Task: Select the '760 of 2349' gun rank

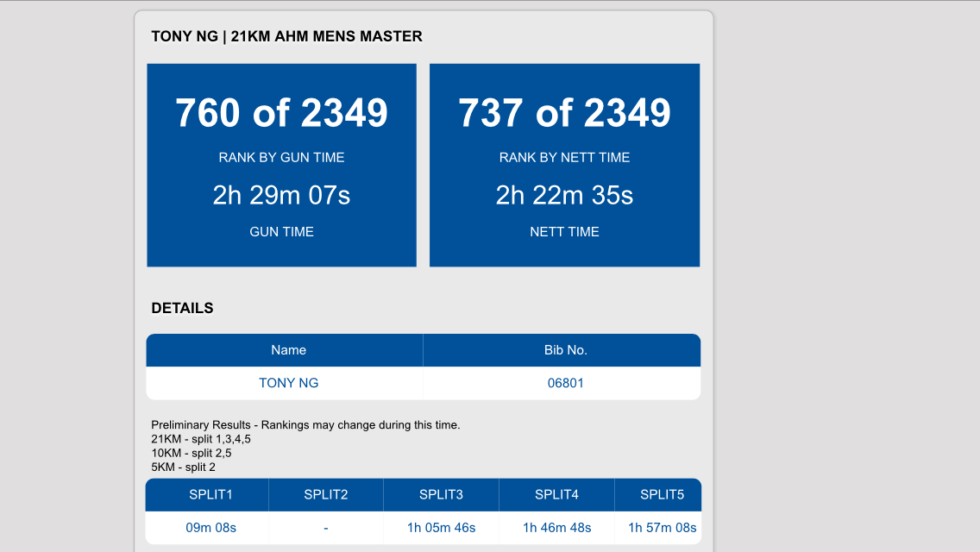Action: coord(281,113)
